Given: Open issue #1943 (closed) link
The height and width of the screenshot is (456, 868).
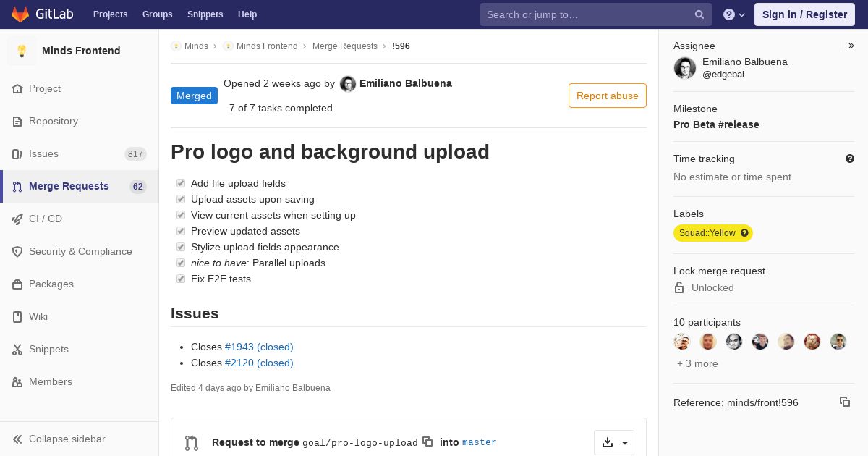Looking at the screenshot, I should click(259, 347).
